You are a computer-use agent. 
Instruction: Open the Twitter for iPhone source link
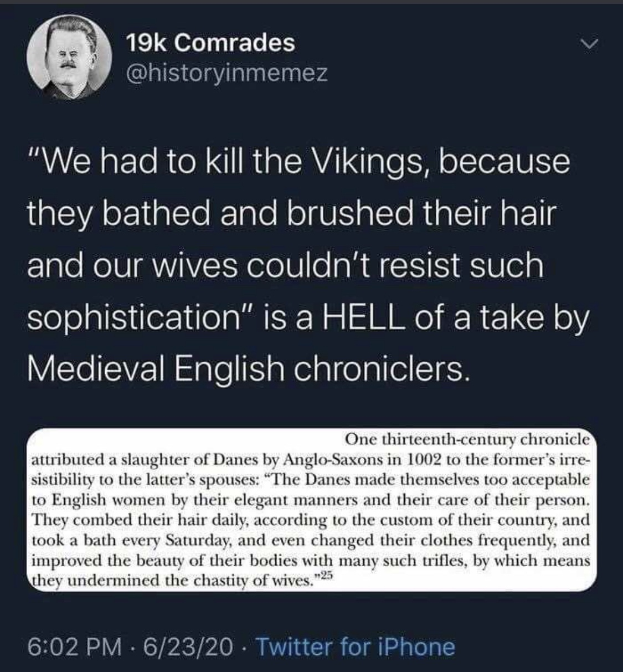356,647
